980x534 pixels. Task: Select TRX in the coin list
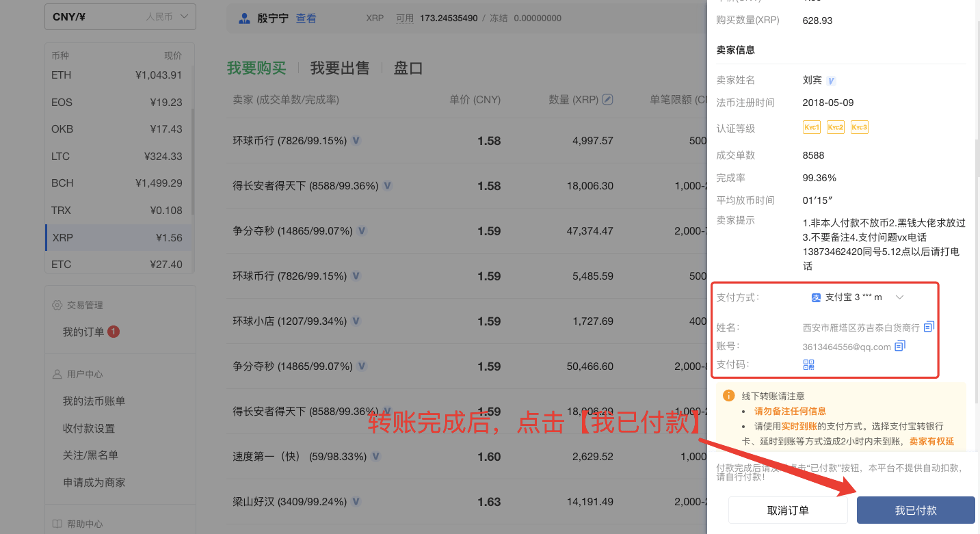(118, 211)
